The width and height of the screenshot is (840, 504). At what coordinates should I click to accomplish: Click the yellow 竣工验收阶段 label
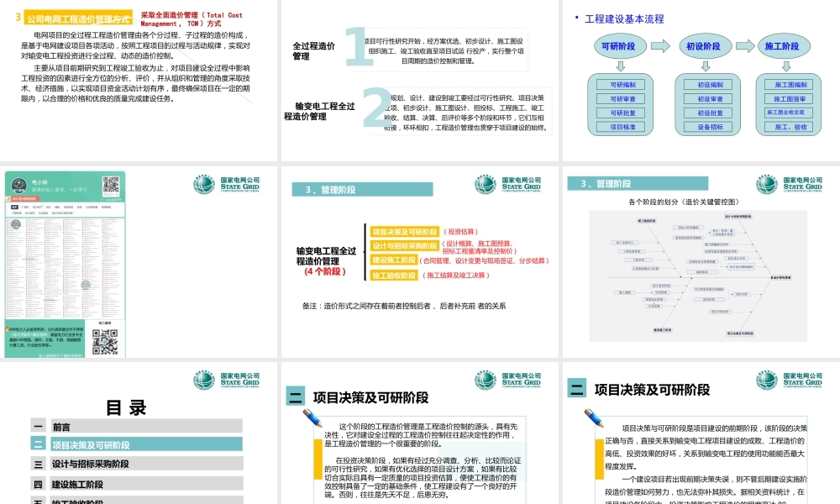pyautogui.click(x=394, y=274)
